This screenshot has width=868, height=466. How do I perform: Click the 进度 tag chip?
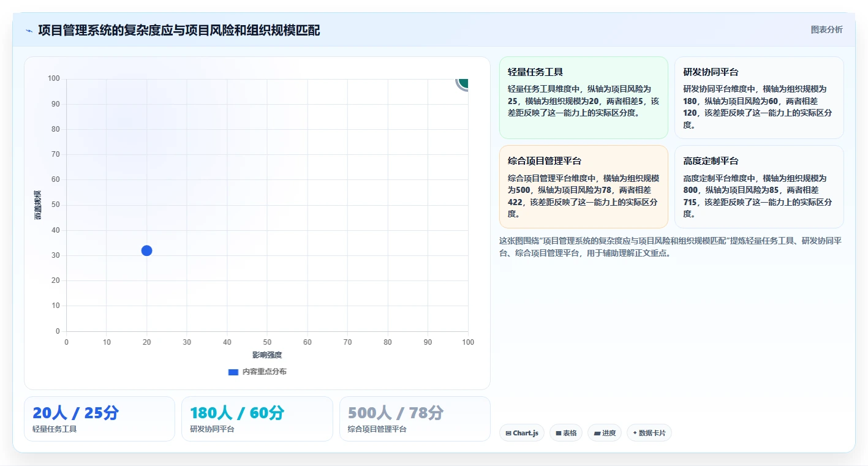coord(605,433)
